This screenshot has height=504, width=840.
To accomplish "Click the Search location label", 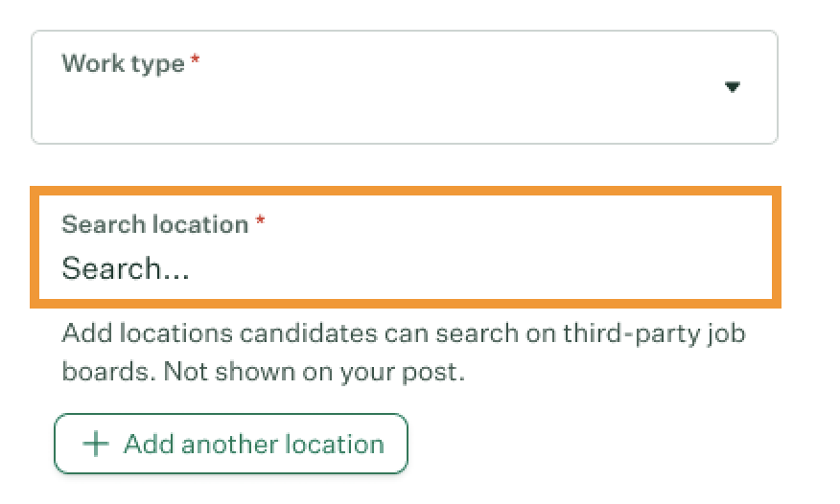I will click(154, 224).
